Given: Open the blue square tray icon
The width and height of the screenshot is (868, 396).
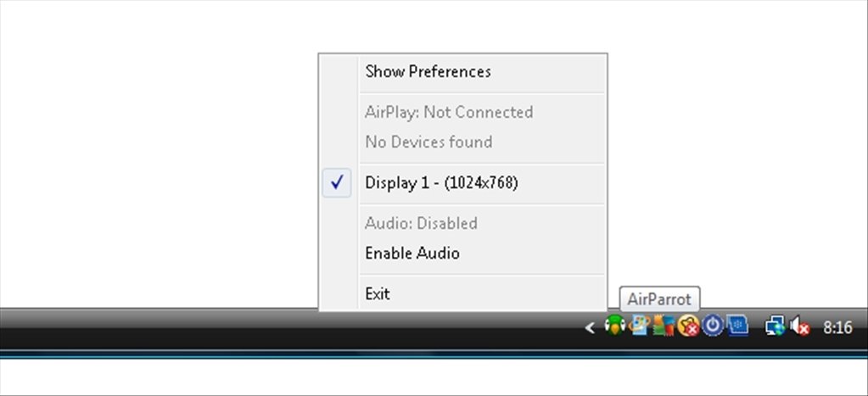Looking at the screenshot, I should tap(737, 326).
